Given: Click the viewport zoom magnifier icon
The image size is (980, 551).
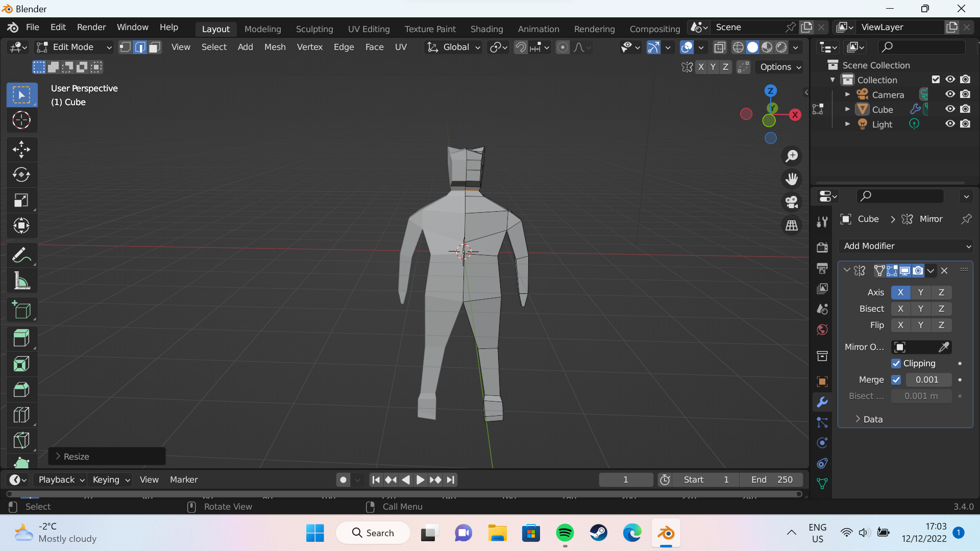Looking at the screenshot, I should 792,156.
